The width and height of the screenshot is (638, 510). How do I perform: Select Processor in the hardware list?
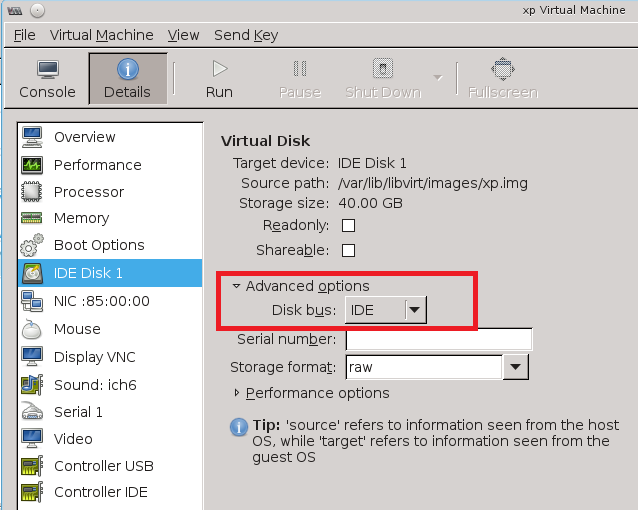(89, 191)
